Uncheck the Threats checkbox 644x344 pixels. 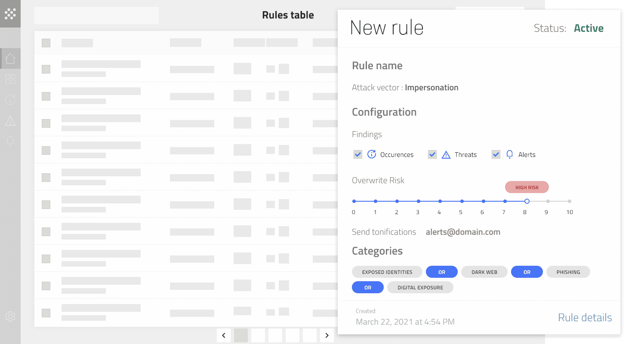pyautogui.click(x=432, y=154)
